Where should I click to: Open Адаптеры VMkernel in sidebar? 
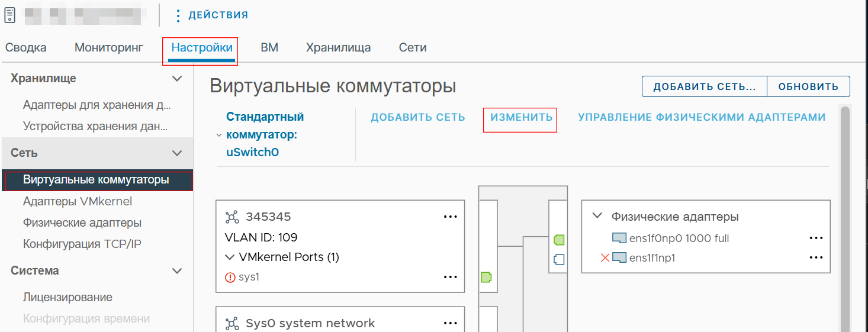point(78,202)
